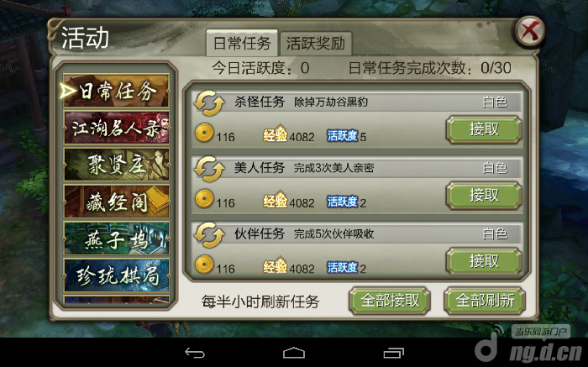Click the Android back navigation icon
This screenshot has height=367, width=588.
point(195,353)
